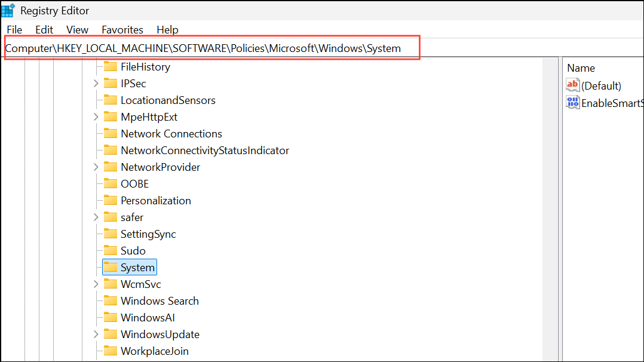Screen dimensions: 644x362
Task: Click the (Default) string value icon
Action: [x=572, y=85]
